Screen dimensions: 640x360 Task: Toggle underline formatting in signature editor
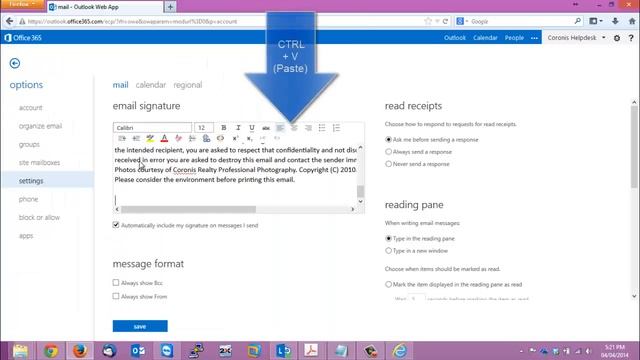click(252, 128)
